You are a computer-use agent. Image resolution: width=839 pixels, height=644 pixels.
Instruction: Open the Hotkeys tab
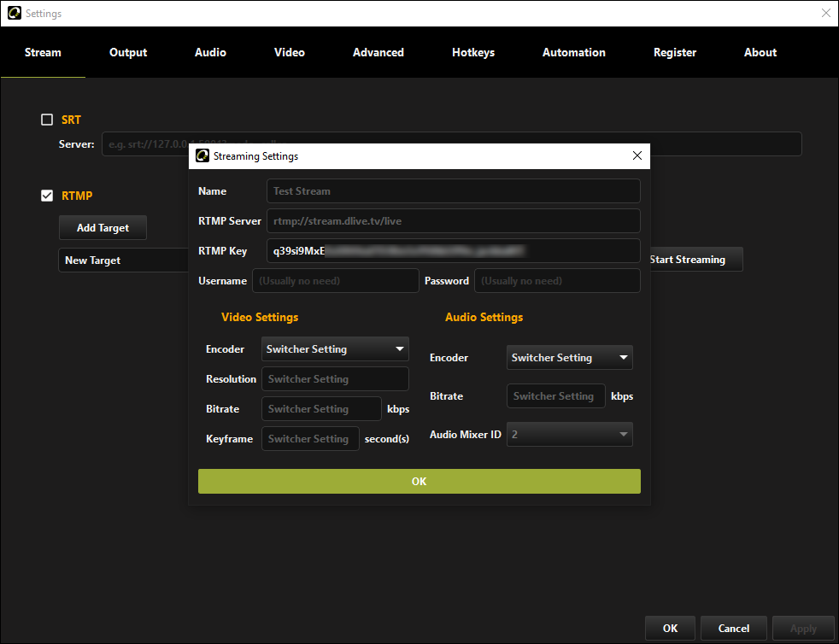coord(473,52)
